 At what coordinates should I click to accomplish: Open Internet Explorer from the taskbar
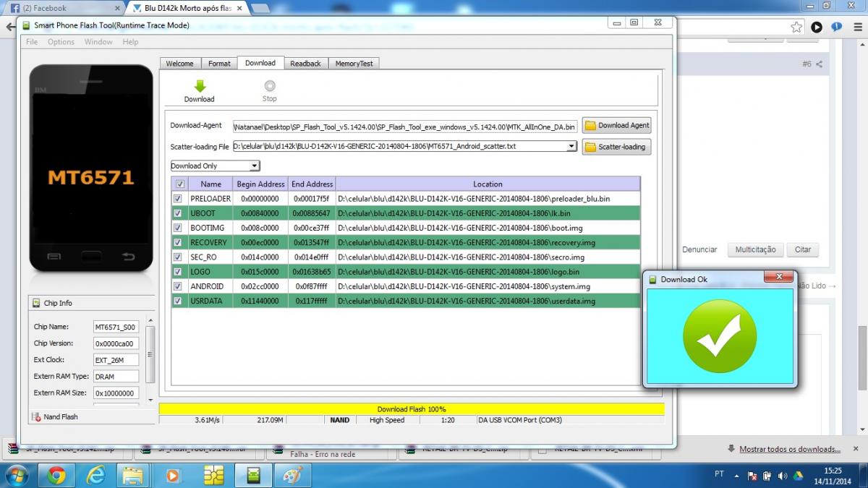95,475
